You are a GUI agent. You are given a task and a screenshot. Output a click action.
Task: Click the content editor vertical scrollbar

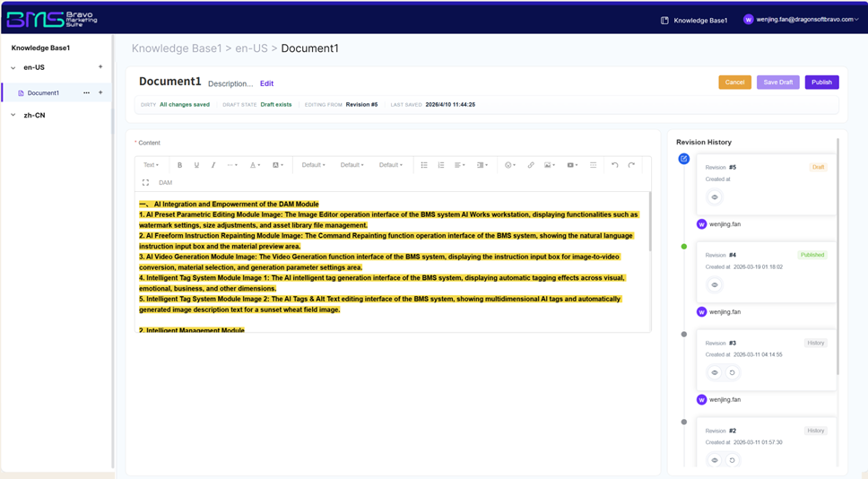point(649,222)
